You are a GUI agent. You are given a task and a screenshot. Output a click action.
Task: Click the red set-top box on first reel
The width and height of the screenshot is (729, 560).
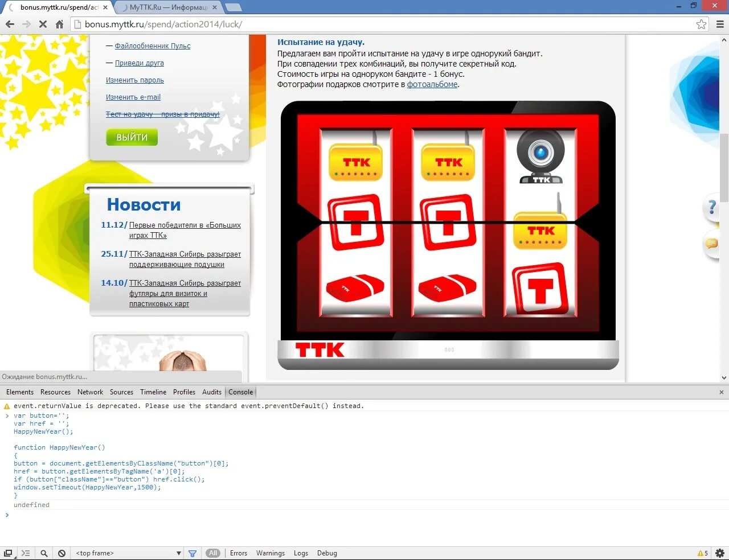click(x=355, y=288)
